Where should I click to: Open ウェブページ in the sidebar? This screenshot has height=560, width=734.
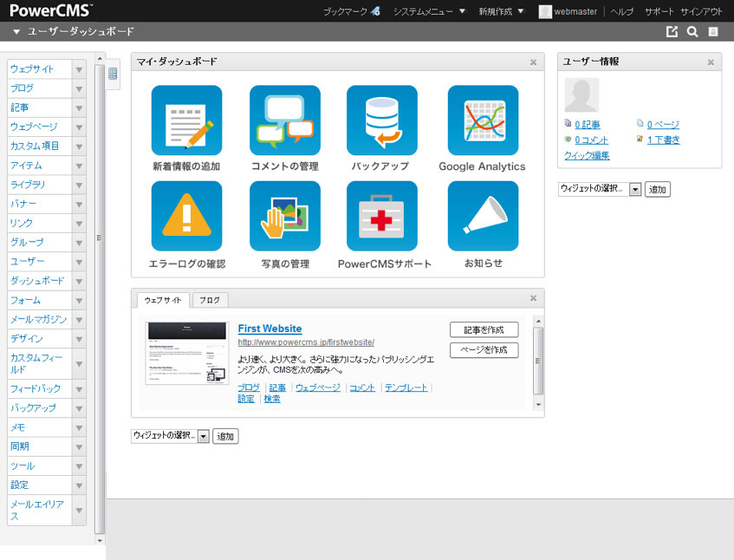34,127
